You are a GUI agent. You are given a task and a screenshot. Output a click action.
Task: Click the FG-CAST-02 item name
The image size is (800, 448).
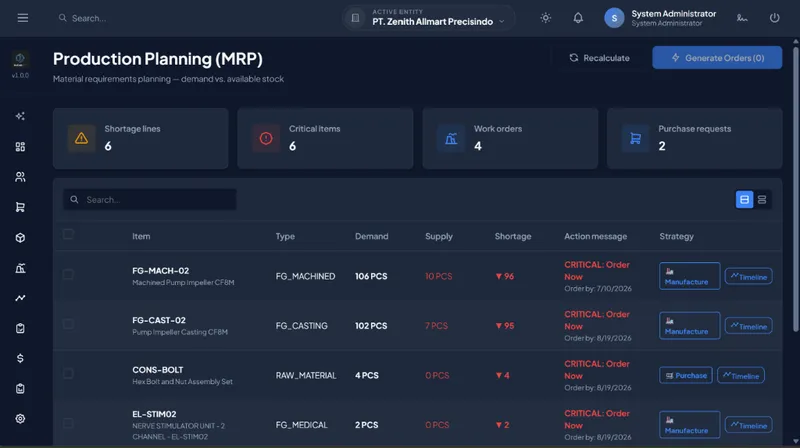point(159,320)
